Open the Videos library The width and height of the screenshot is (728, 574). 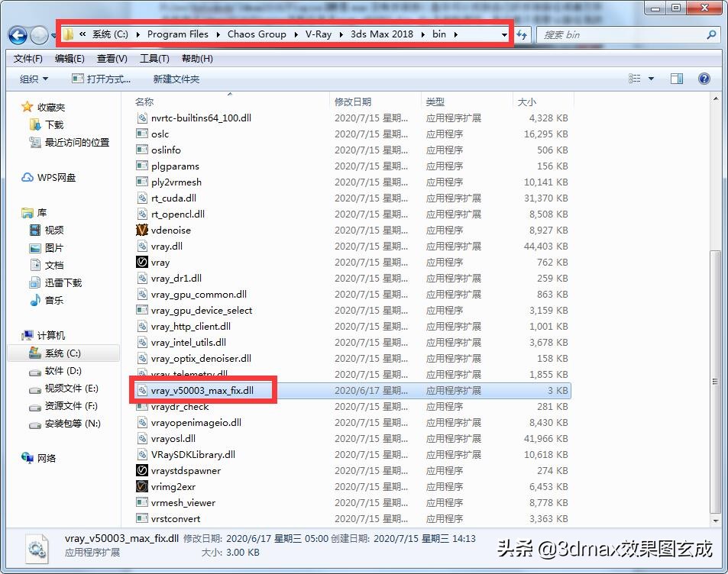(47, 231)
